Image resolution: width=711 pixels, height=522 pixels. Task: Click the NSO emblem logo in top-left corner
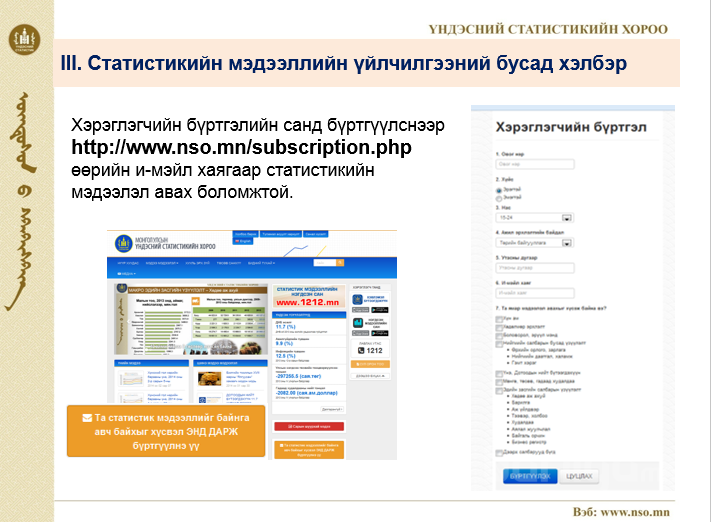coord(22,40)
